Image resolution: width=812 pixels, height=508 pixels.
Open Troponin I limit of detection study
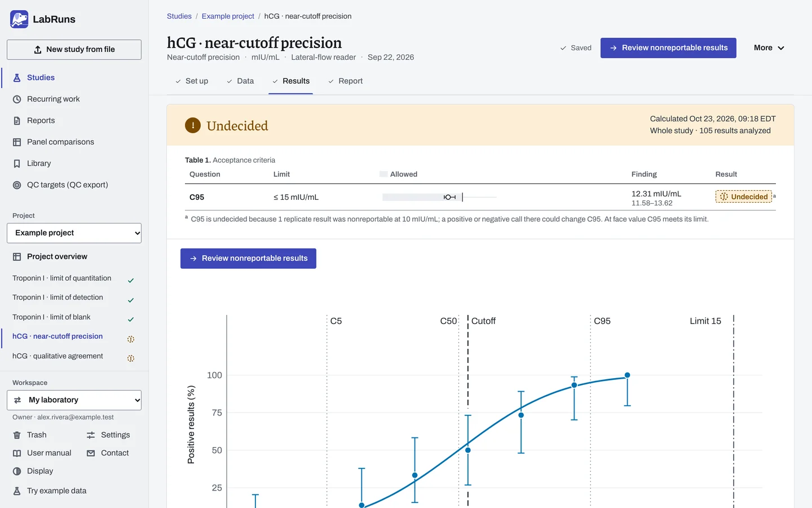coord(58,297)
